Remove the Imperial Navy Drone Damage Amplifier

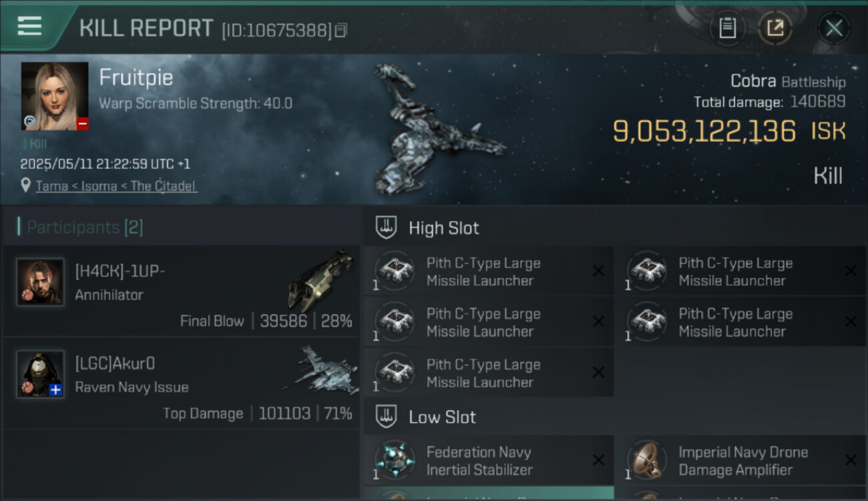[x=850, y=460]
